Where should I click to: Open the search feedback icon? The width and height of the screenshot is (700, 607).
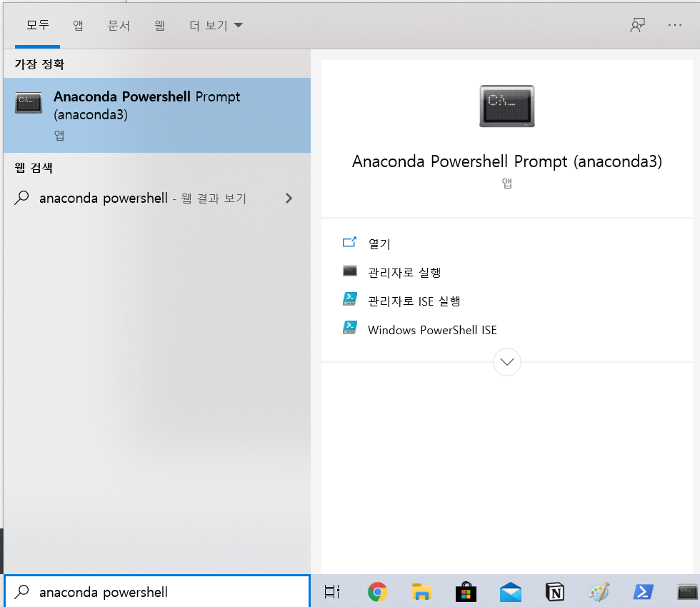[637, 25]
